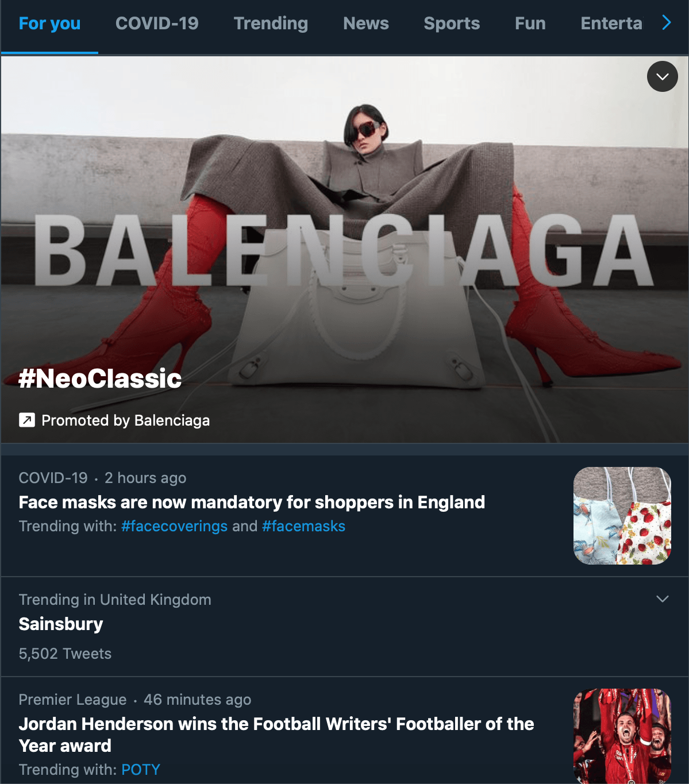689x784 pixels.
Task: Open the face masks thumbnail image
Action: pyautogui.click(x=622, y=516)
